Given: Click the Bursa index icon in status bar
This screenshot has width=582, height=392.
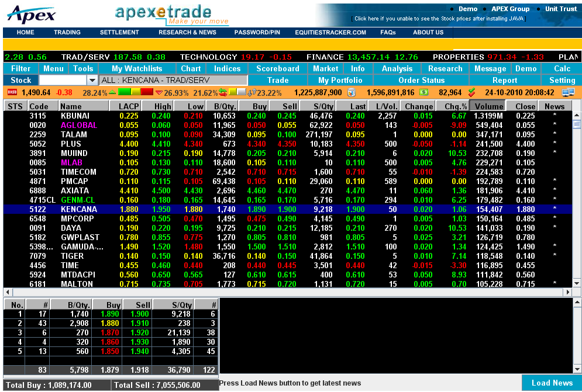Looking at the screenshot, I should pyautogui.click(x=12, y=92).
